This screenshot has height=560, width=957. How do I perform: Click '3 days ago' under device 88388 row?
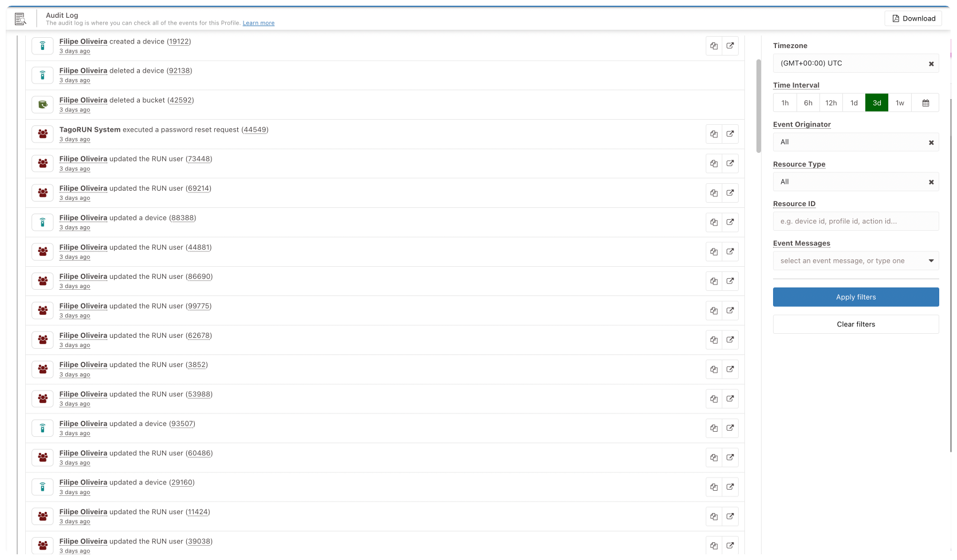point(74,228)
